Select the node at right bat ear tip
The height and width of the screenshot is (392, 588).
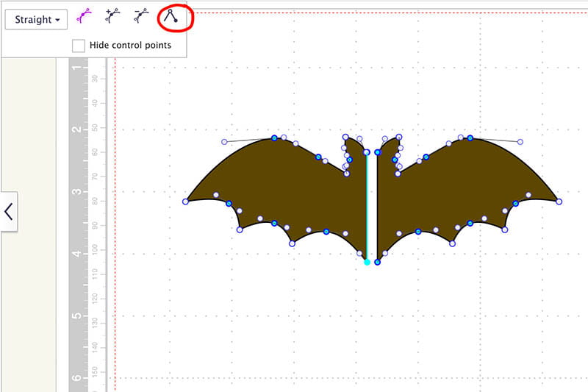pos(399,137)
